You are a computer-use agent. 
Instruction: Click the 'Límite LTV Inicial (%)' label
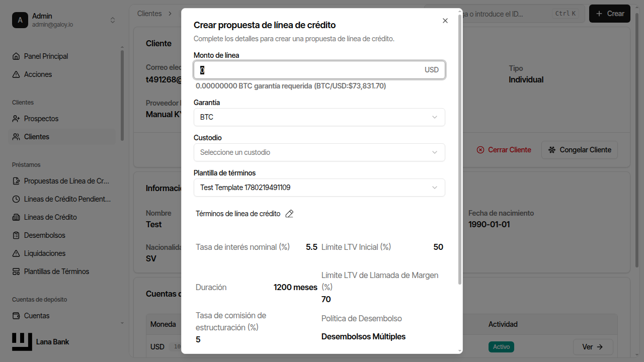click(x=356, y=247)
